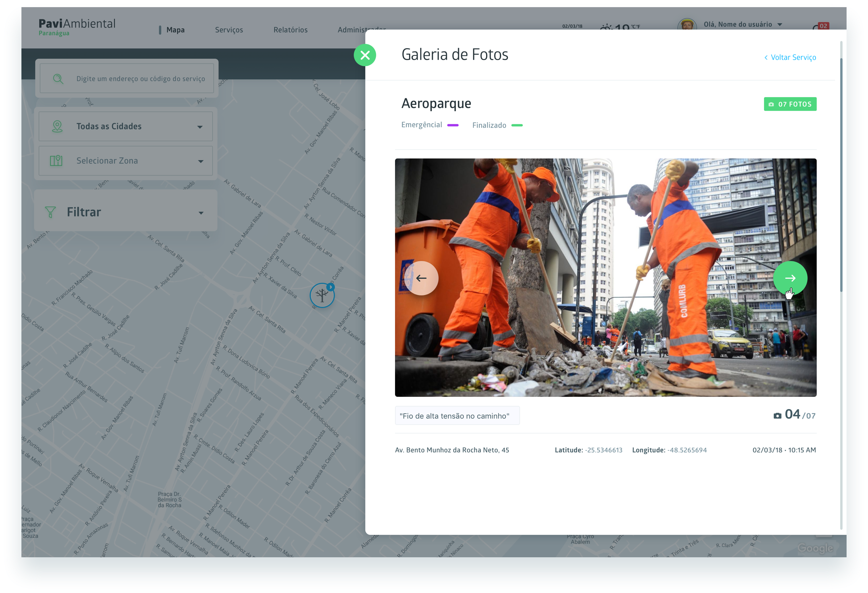The width and height of the screenshot is (868, 593).
Task: Click the Paranágua label under the logo
Action: click(54, 33)
